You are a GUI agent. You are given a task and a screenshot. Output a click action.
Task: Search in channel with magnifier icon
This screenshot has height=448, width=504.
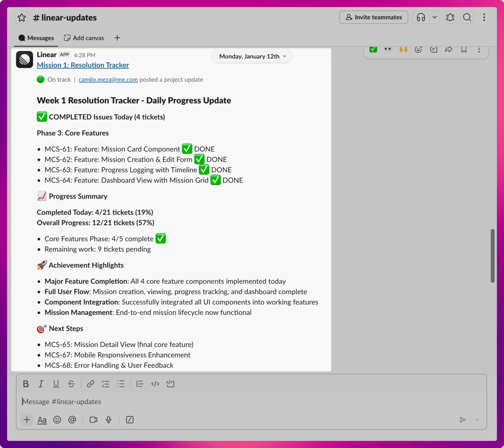tap(467, 17)
